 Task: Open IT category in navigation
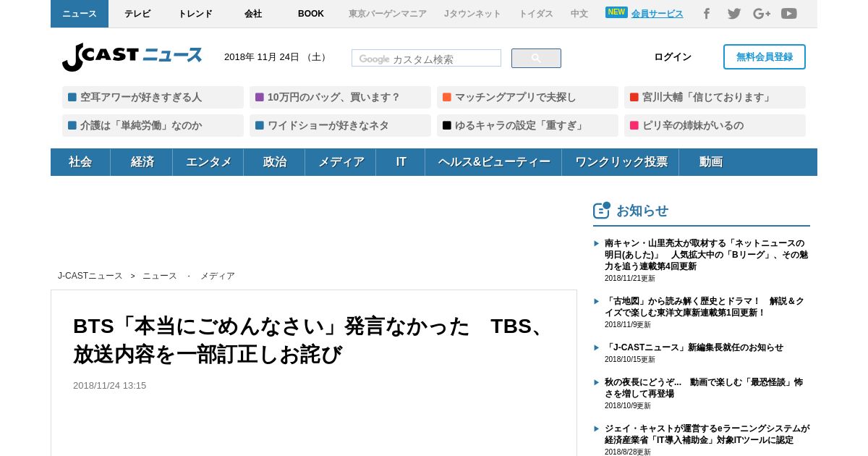[x=401, y=162]
